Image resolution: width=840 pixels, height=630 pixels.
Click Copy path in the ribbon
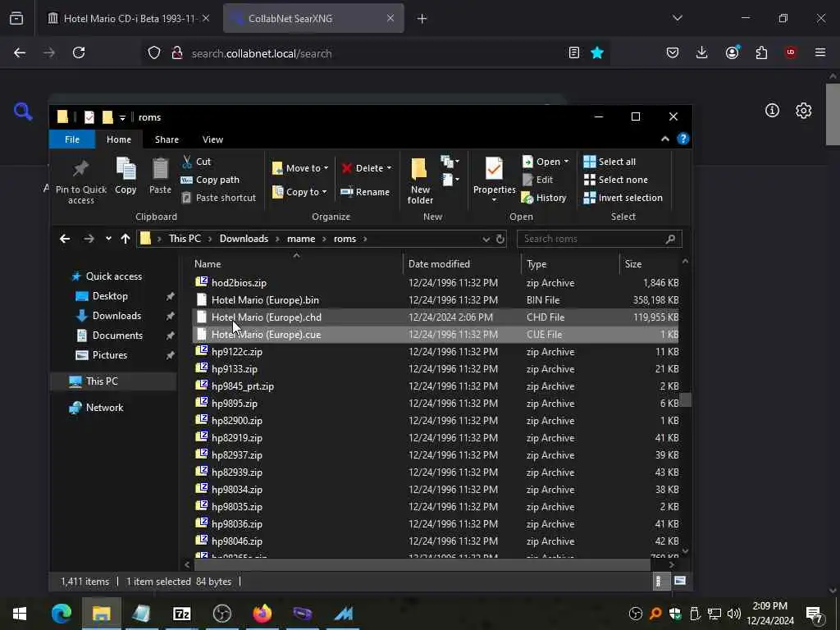point(210,180)
